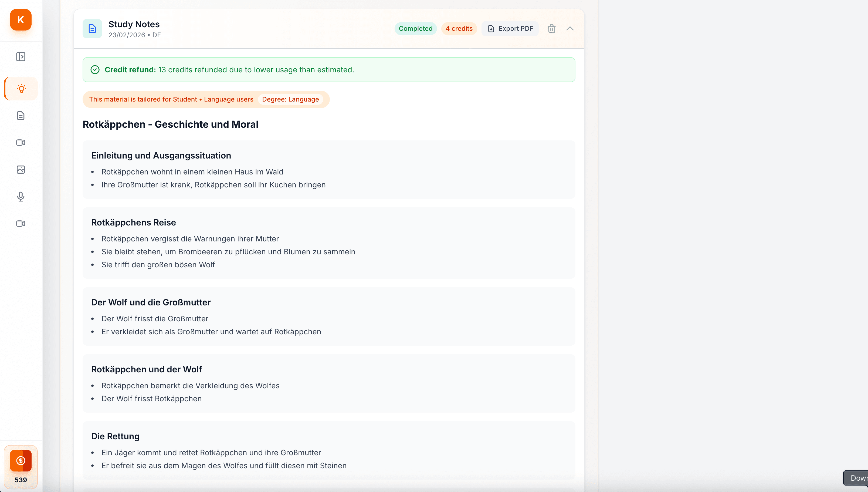The width and height of the screenshot is (868, 492).
Task: Select the lightbulb study tool in the sidebar
Action: (21, 89)
